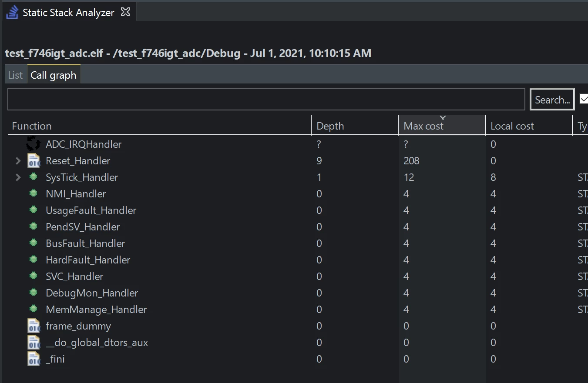Screen dimensions: 588x383
Task: Click the Search... button
Action: click(552, 100)
